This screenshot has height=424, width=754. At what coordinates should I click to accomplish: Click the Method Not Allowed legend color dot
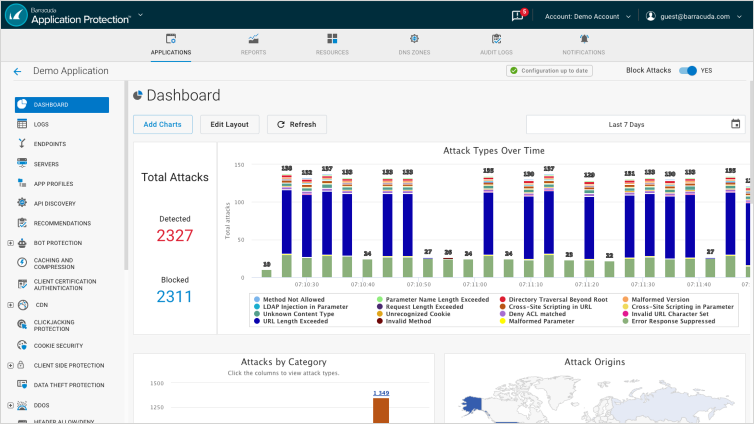tap(257, 298)
